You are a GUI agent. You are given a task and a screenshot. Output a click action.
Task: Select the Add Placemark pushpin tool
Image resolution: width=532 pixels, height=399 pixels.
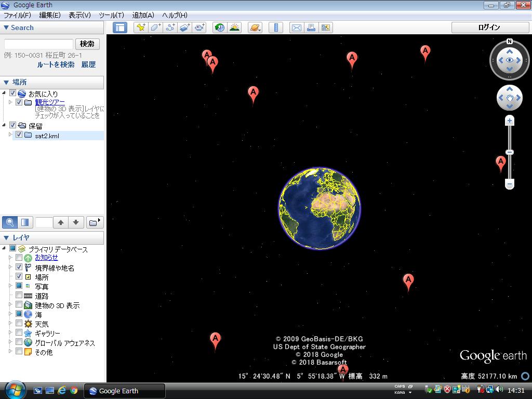coord(141,27)
